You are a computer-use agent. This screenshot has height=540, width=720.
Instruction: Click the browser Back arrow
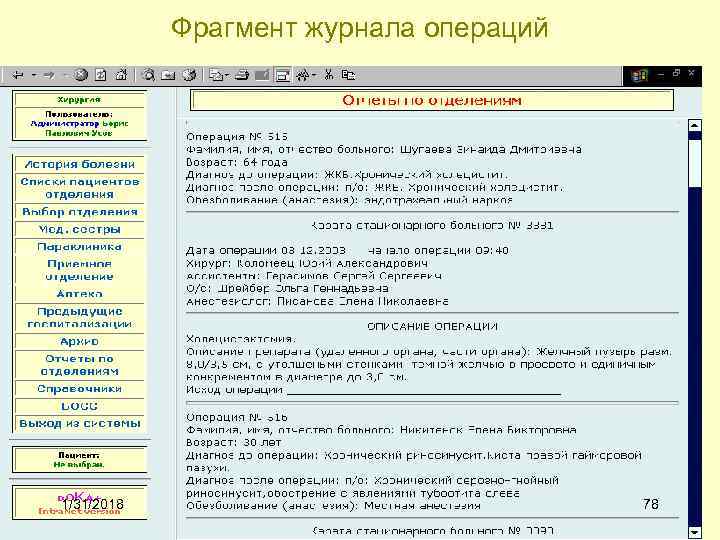(18, 75)
